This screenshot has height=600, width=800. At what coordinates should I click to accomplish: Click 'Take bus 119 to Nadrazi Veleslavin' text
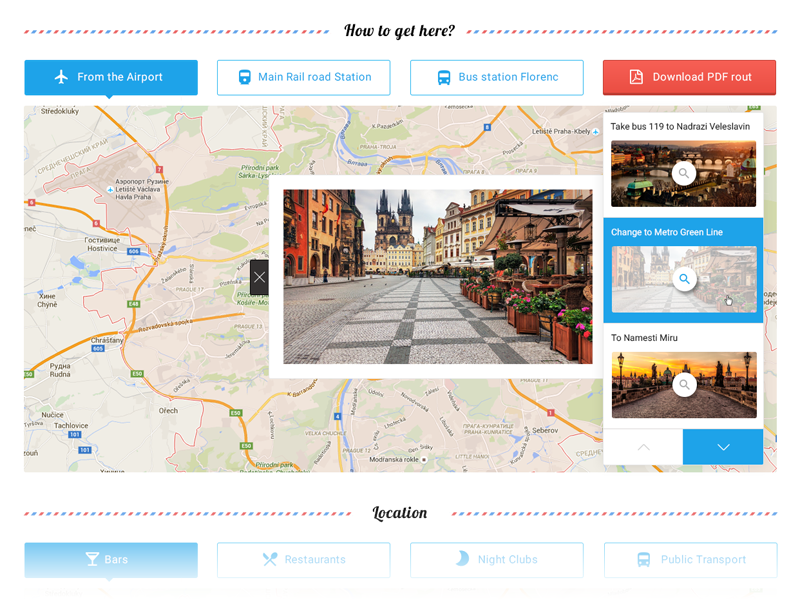pos(680,127)
